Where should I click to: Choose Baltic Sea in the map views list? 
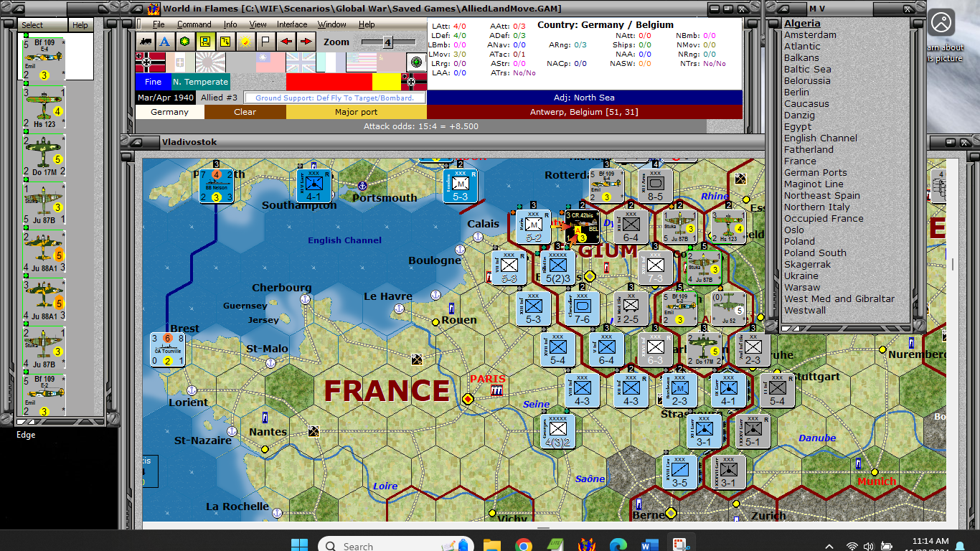(x=808, y=70)
